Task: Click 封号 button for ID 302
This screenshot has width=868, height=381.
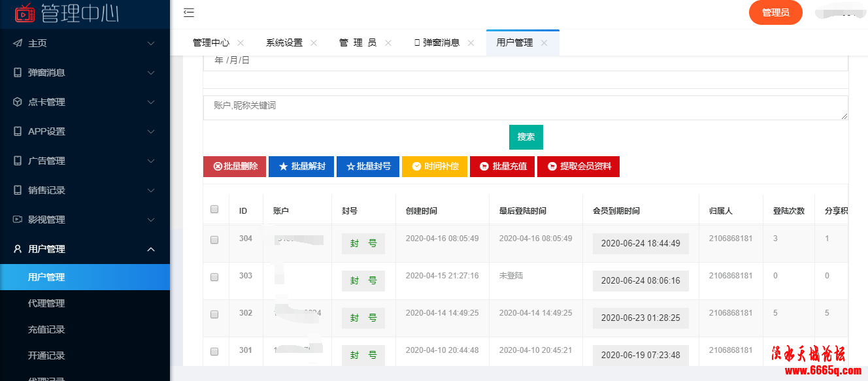Action: (x=363, y=318)
